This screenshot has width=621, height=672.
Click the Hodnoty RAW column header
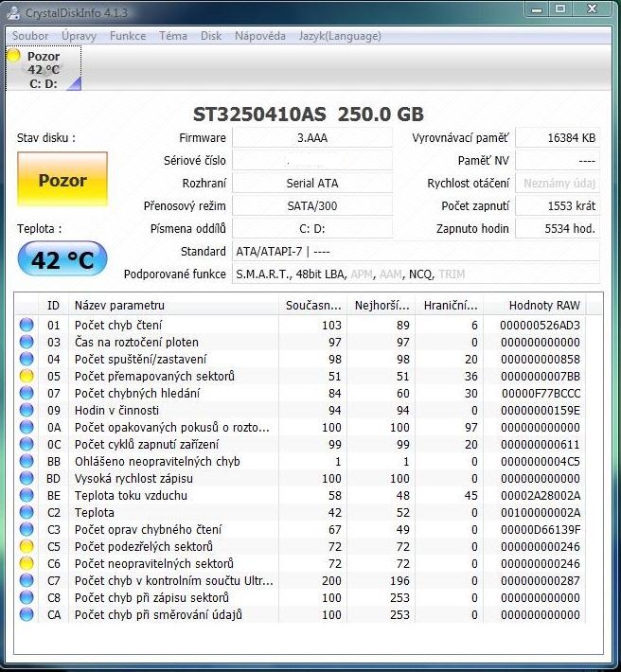535,306
